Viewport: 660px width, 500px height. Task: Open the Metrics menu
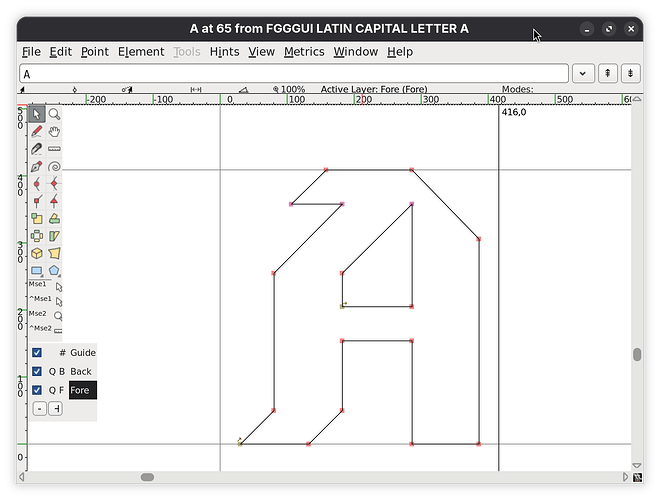click(303, 52)
